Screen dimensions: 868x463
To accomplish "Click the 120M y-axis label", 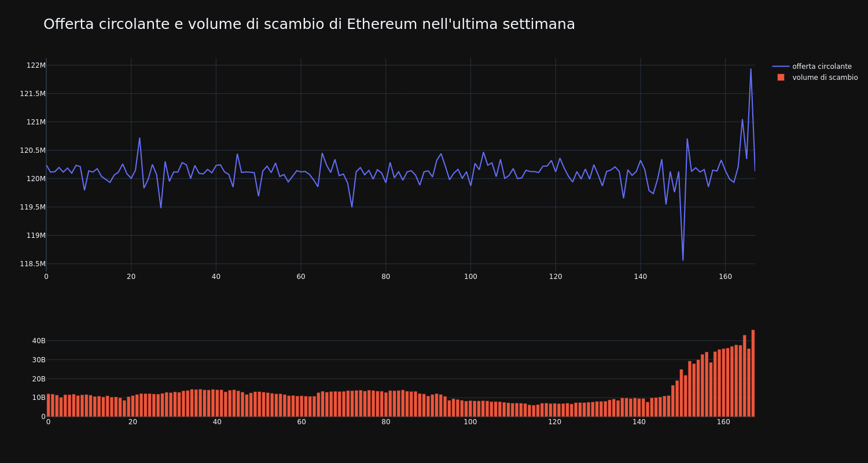I will coord(36,179).
